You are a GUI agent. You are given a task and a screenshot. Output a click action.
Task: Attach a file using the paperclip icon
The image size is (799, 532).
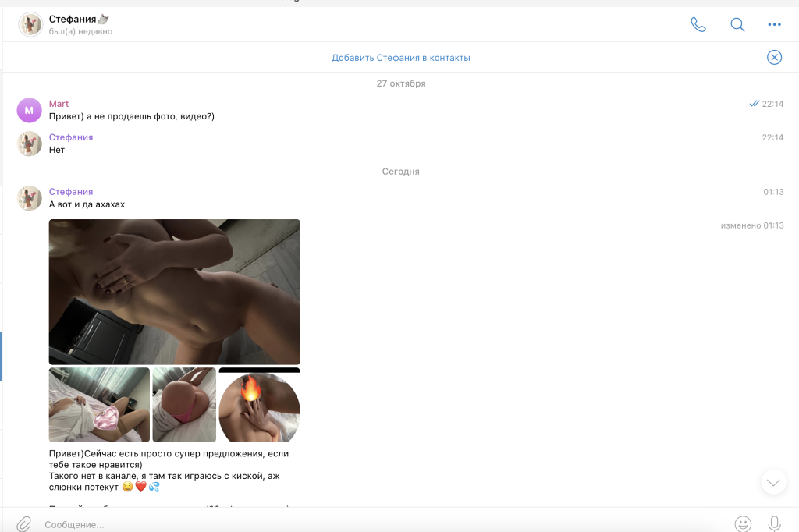click(x=24, y=523)
